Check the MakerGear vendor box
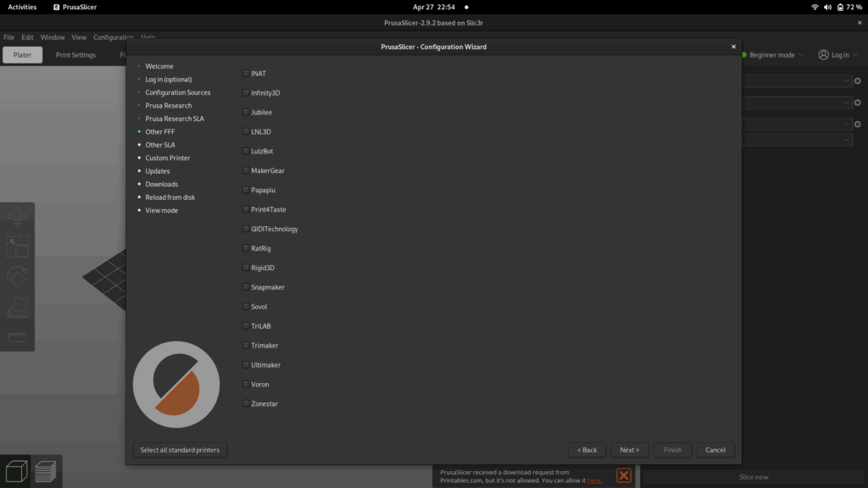The image size is (868, 488). coord(246,170)
